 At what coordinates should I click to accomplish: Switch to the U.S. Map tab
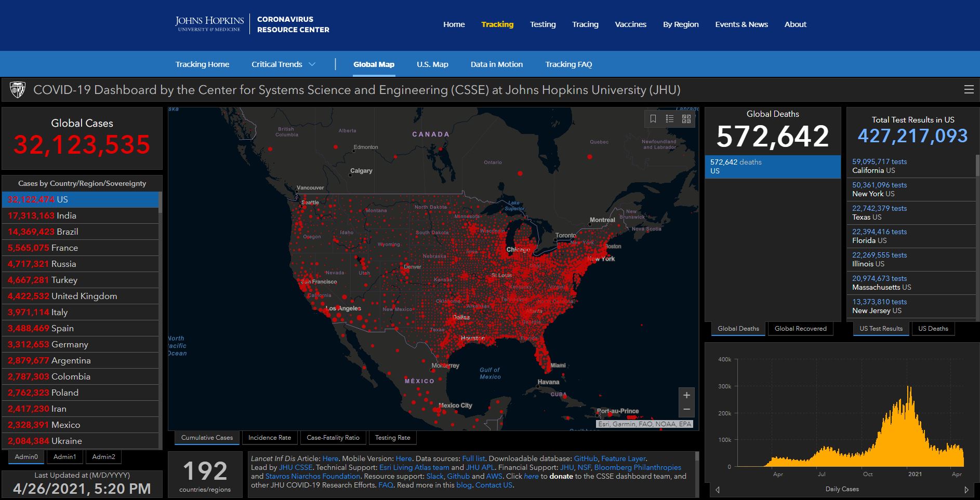click(x=432, y=64)
